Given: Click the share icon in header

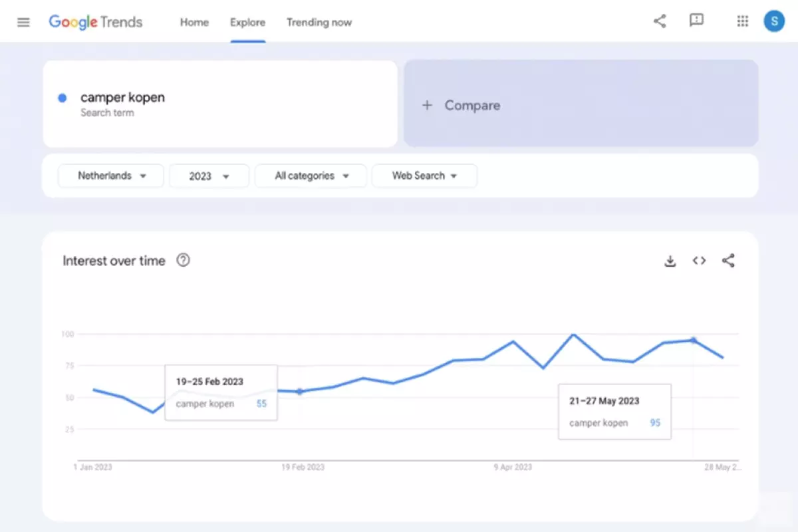Looking at the screenshot, I should tap(660, 21).
